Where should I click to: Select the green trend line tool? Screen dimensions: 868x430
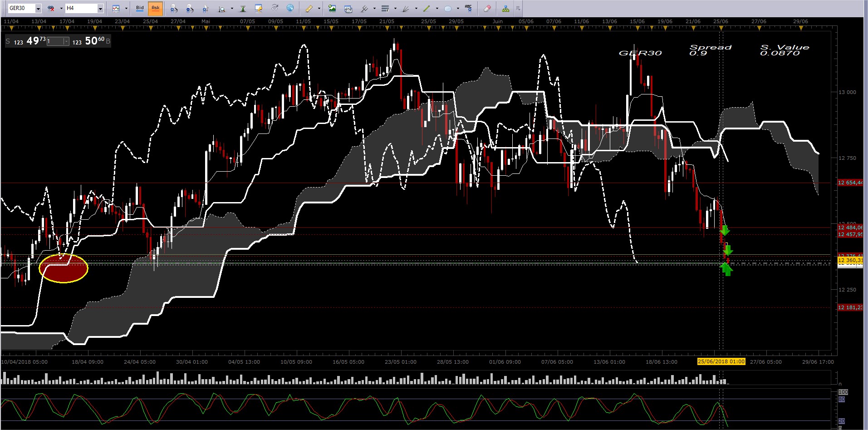(x=427, y=8)
